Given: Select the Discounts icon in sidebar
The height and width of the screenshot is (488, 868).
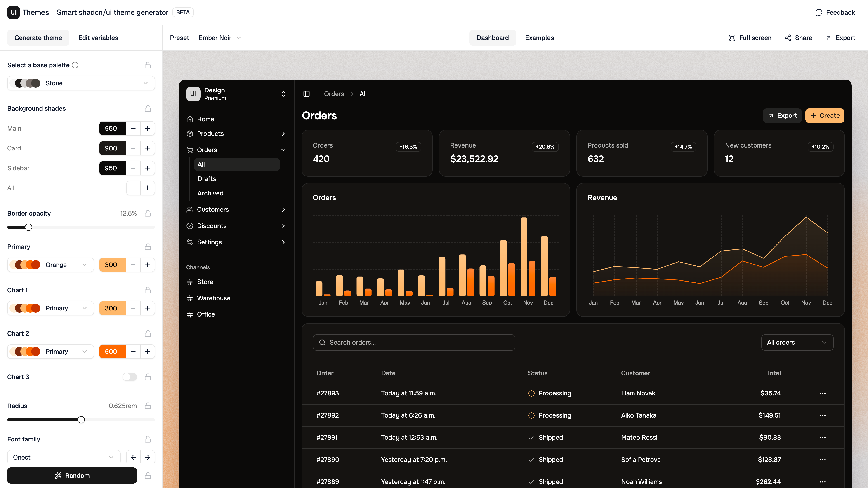Looking at the screenshot, I should click(190, 226).
